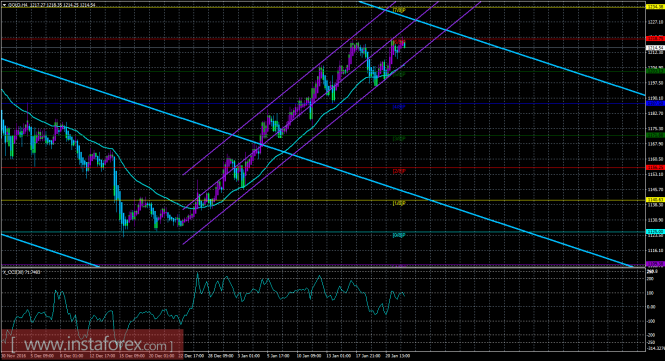Open the www.instaforex.com watermark link

pos(92,343)
